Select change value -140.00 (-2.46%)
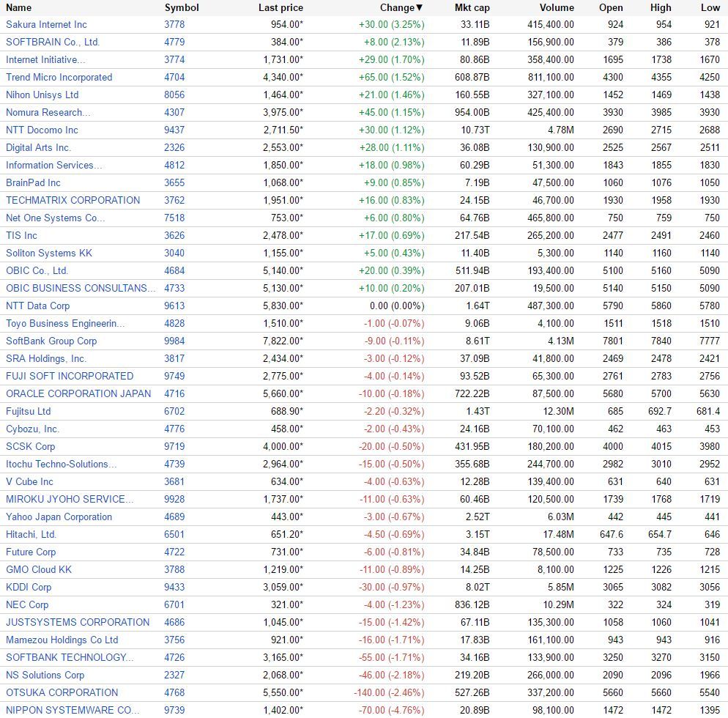This screenshot has width=728, height=718. [389, 694]
